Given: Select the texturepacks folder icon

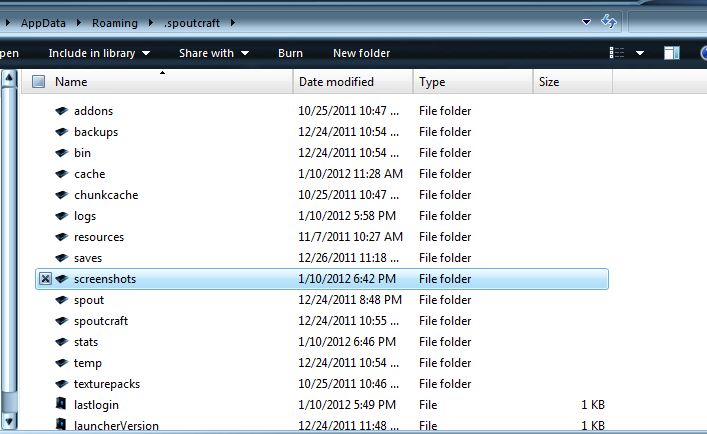Looking at the screenshot, I should [x=61, y=384].
